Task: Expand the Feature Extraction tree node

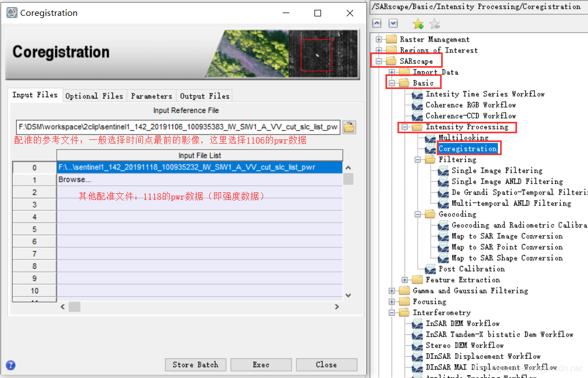Action: pos(405,280)
